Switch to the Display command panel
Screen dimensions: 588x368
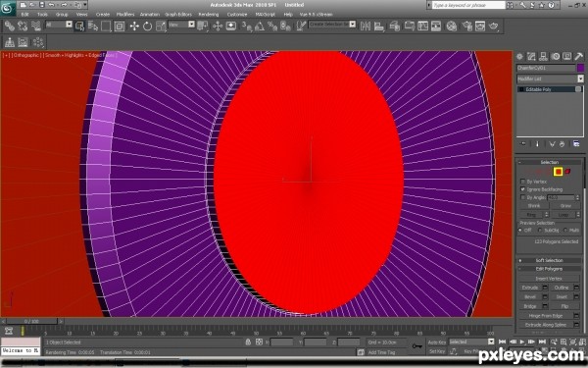(x=567, y=57)
